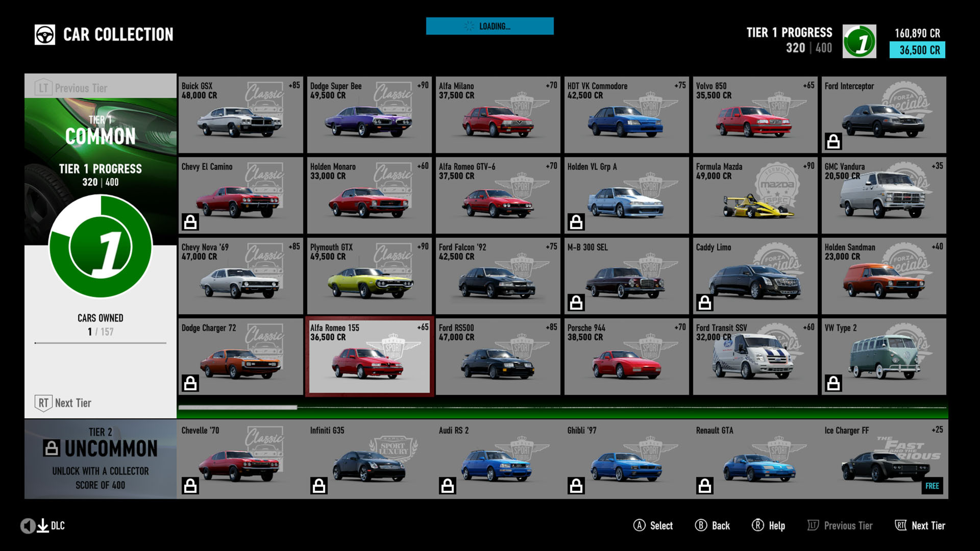Click the green Tier 1 badge at top right
Image resolution: width=980 pixels, height=551 pixels.
(x=860, y=41)
